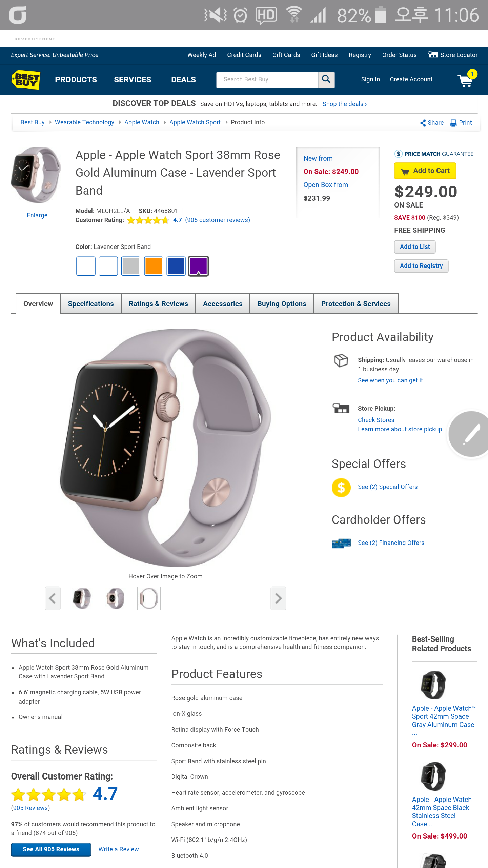
Task: Click the search magnifier icon
Action: (x=326, y=80)
